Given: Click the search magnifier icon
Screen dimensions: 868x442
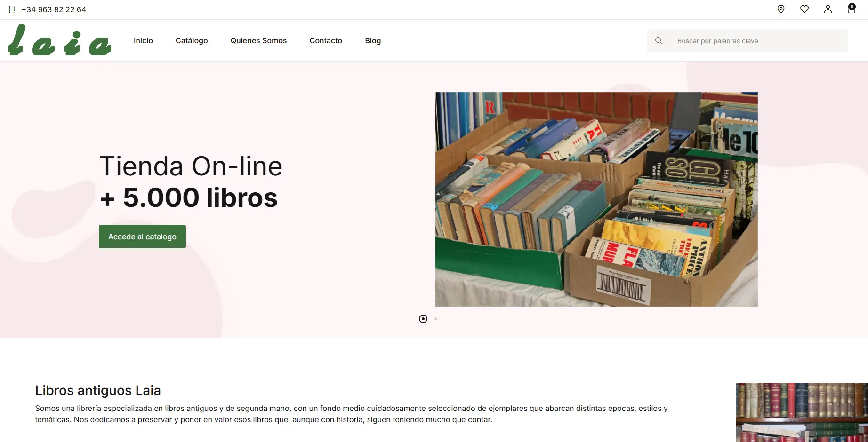Looking at the screenshot, I should [x=659, y=40].
